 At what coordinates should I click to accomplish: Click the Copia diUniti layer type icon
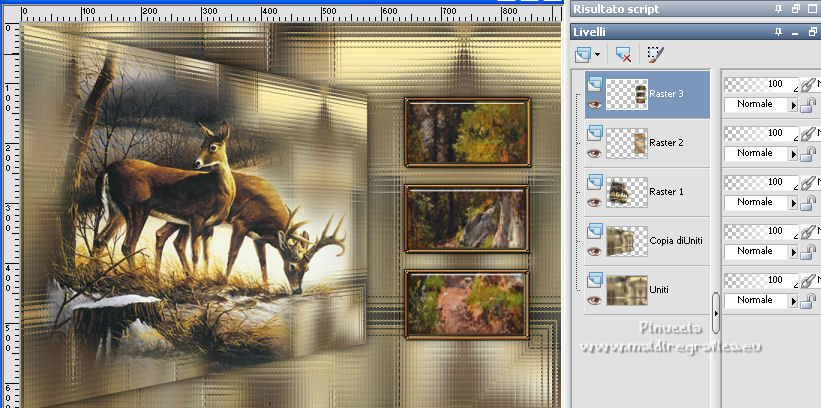[x=594, y=231]
